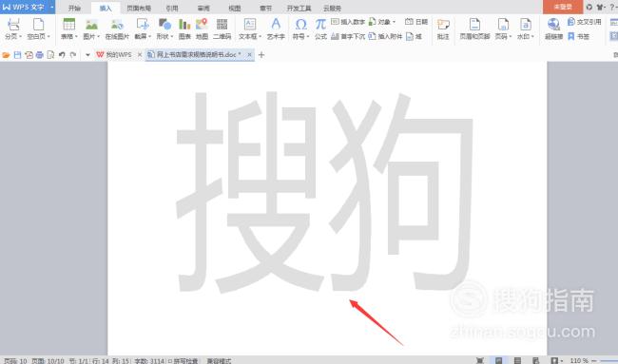Switch to the 我的WPS document tab
The height and width of the screenshot is (364, 618).
(114, 55)
